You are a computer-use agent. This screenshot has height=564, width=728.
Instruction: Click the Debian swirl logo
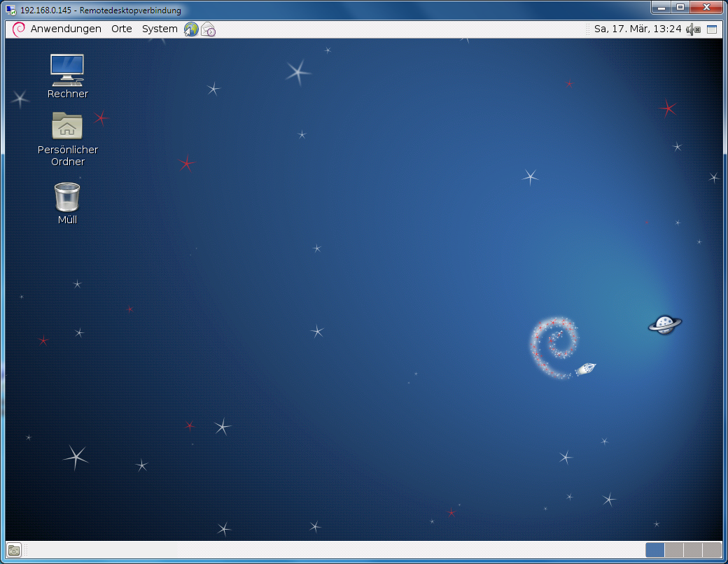click(x=19, y=29)
